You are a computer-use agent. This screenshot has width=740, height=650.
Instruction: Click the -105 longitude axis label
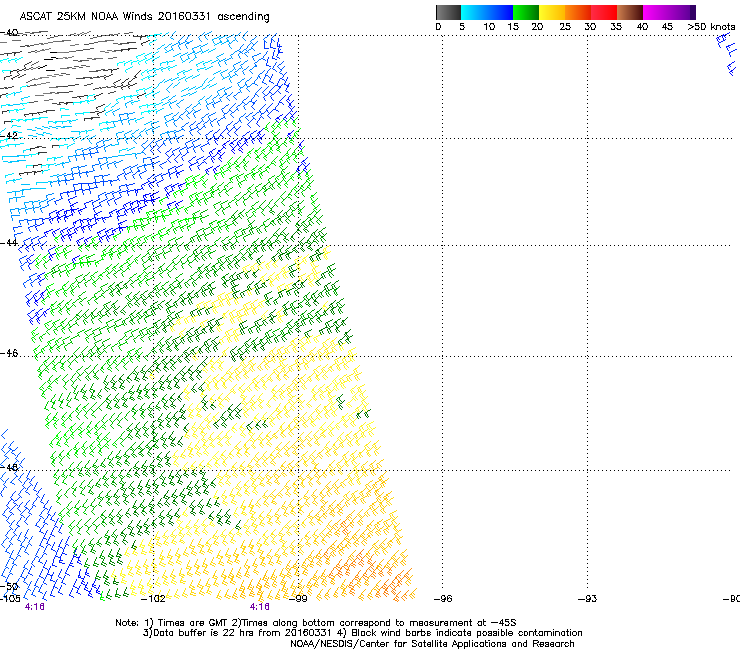[10, 599]
